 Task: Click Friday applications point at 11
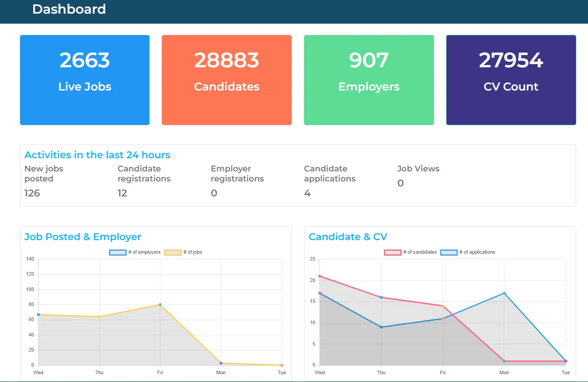point(443,319)
